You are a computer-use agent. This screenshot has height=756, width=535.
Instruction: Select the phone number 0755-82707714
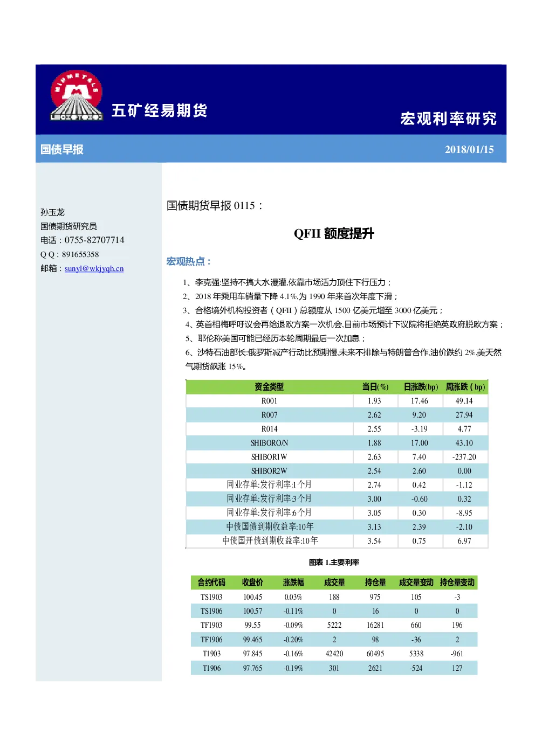click(94, 240)
